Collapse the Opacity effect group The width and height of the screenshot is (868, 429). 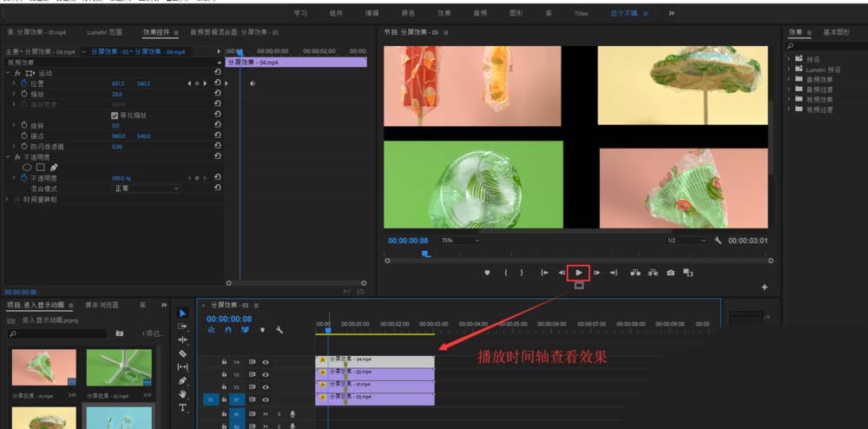(x=8, y=157)
